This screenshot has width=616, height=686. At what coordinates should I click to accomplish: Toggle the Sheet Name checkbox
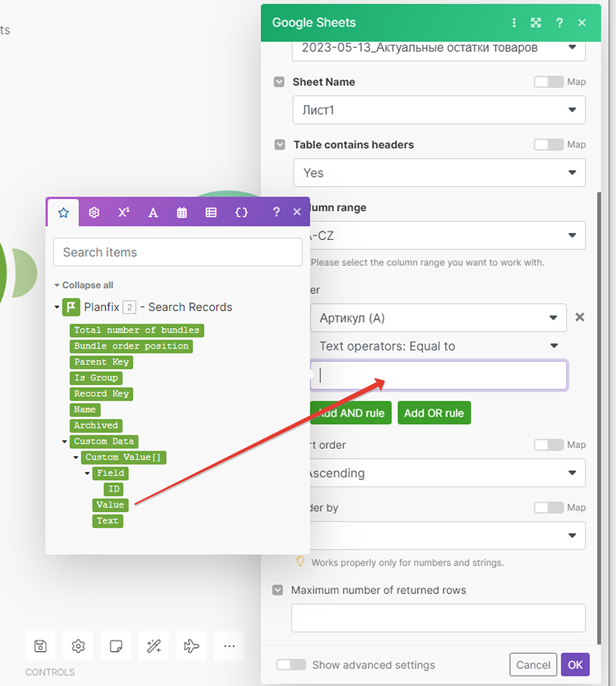click(279, 82)
